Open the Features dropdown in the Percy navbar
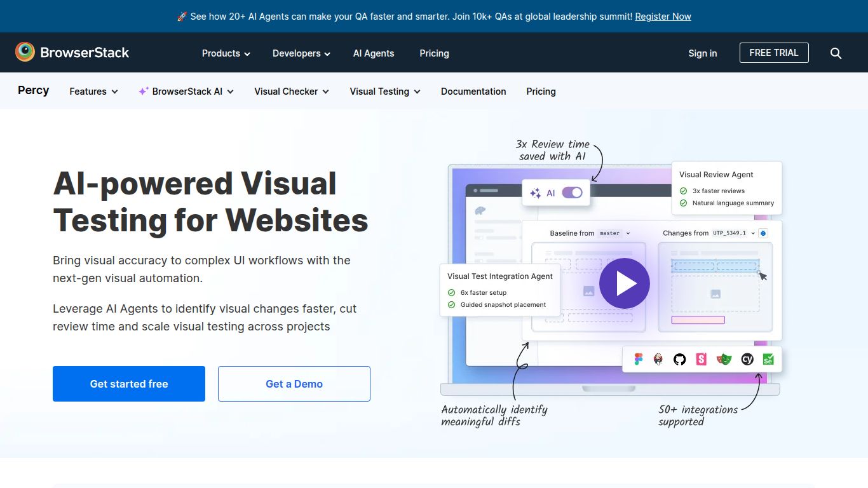 (x=93, y=91)
